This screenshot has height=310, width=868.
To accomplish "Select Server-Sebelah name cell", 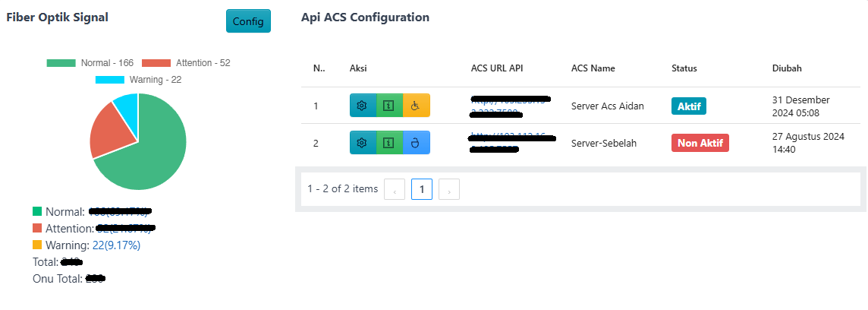I will click(x=604, y=143).
